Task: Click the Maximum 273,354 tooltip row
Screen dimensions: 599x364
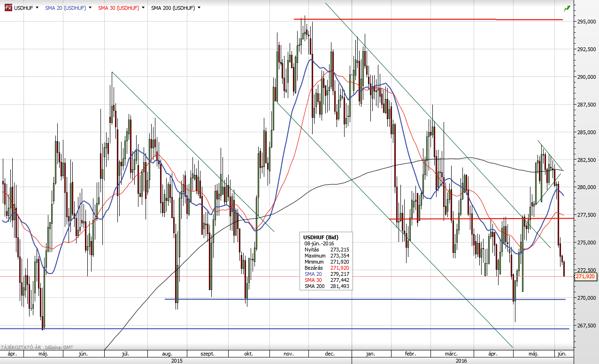Action: point(327,256)
